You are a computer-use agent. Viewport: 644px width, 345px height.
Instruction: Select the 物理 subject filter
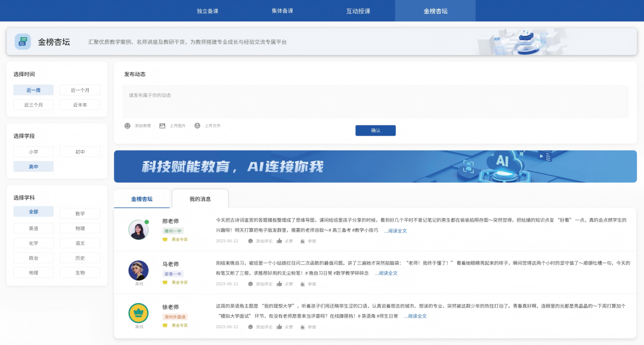tap(80, 228)
